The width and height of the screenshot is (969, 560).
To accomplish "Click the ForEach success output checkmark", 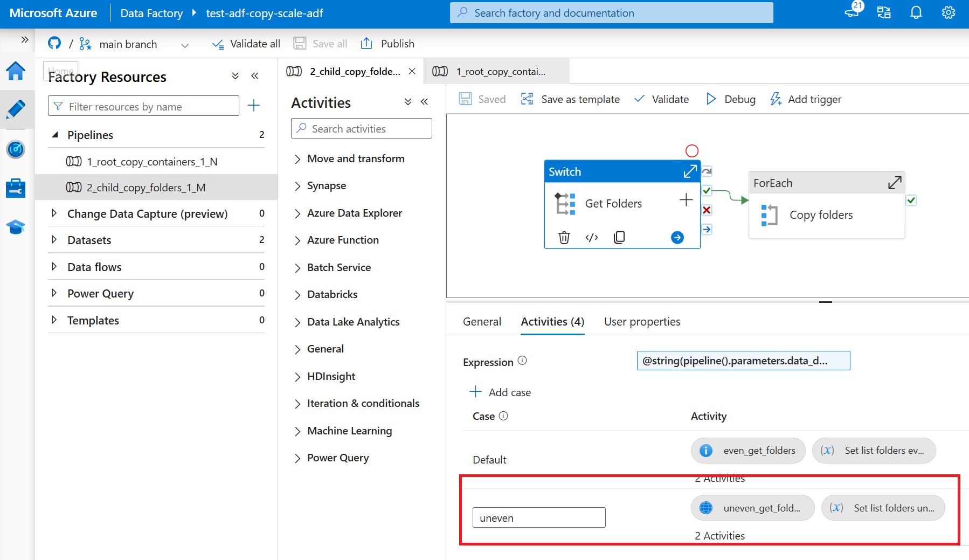I will coord(911,201).
